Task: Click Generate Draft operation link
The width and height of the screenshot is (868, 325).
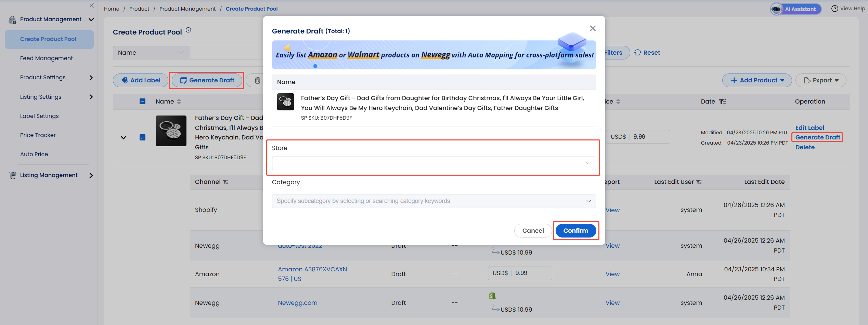Action: 818,137
